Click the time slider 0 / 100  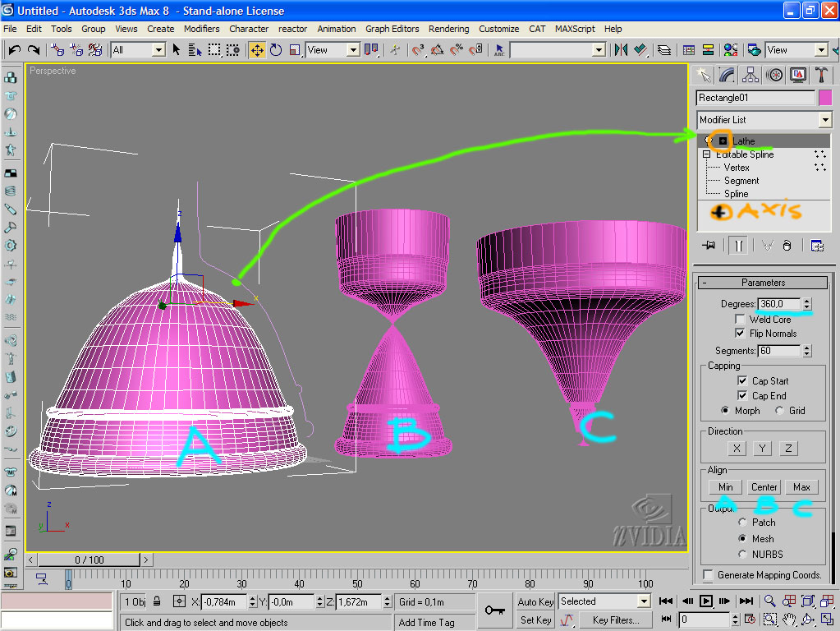coord(89,560)
